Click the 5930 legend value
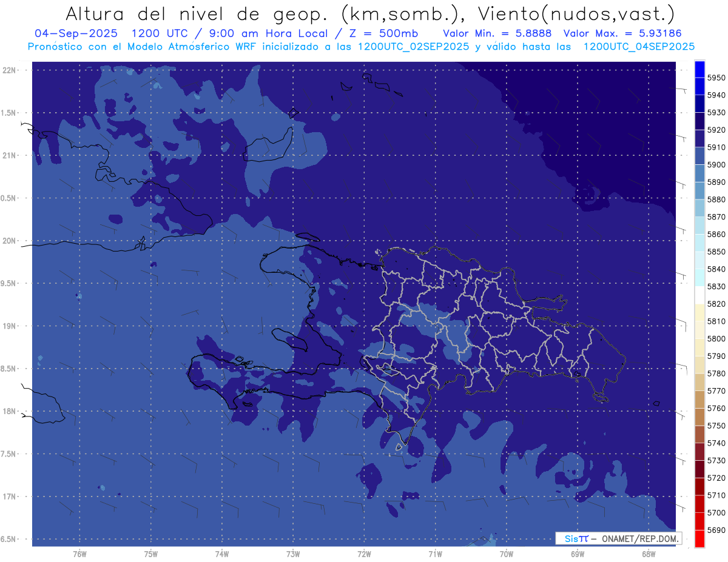Screen dimensions: 728x562 (x=716, y=113)
